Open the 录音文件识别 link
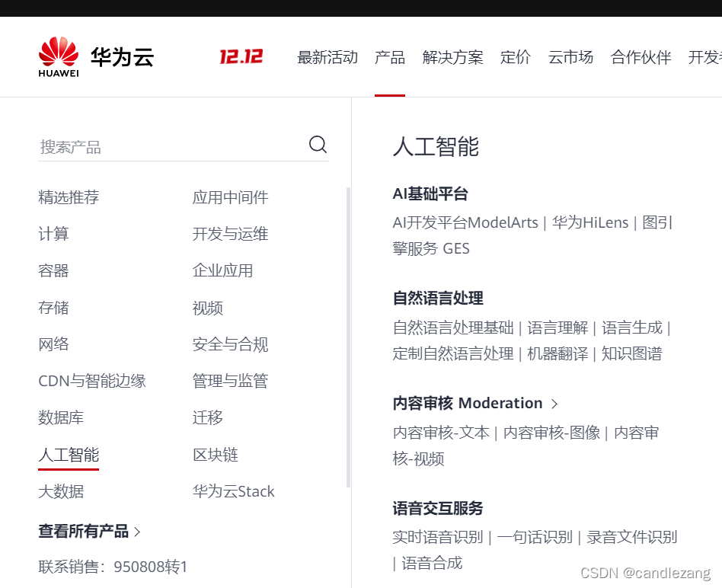The height and width of the screenshot is (588, 722). (632, 537)
